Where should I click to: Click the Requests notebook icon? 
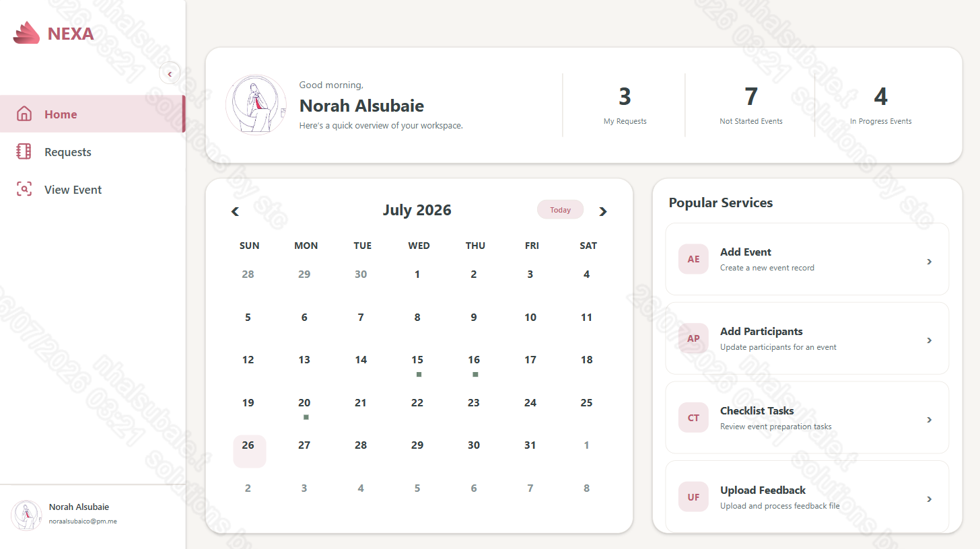tap(24, 151)
